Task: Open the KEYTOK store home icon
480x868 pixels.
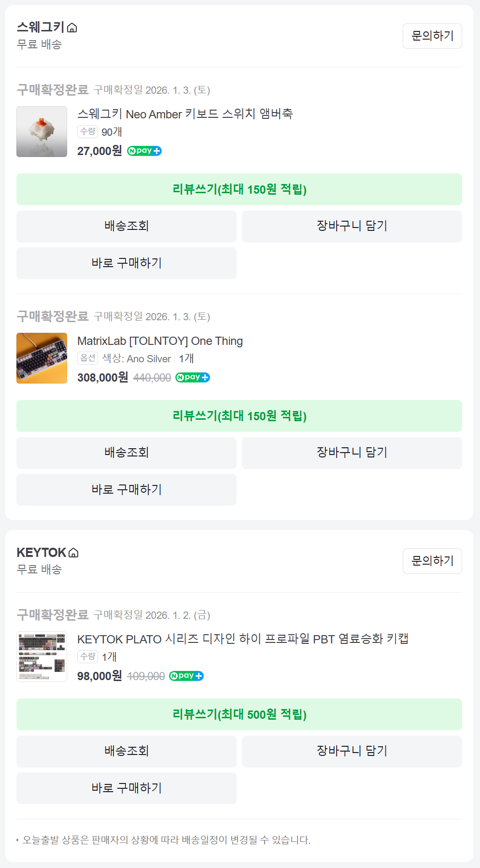Action: click(73, 553)
